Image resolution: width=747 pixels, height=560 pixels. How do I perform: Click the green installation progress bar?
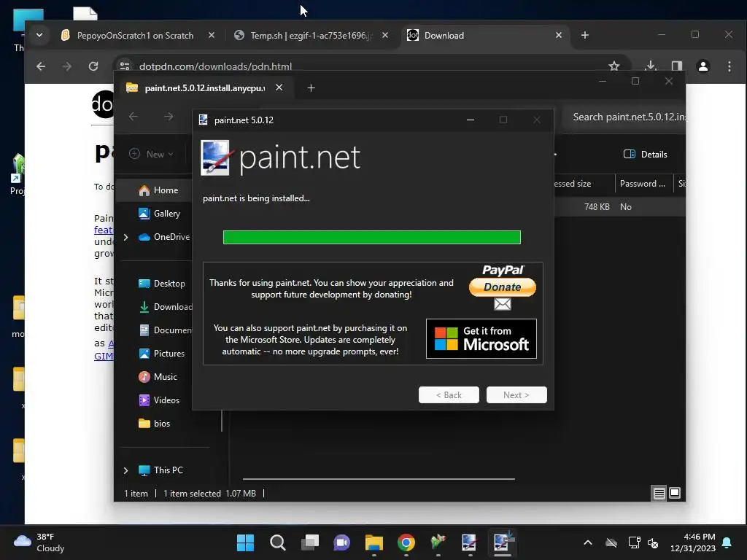click(x=371, y=237)
